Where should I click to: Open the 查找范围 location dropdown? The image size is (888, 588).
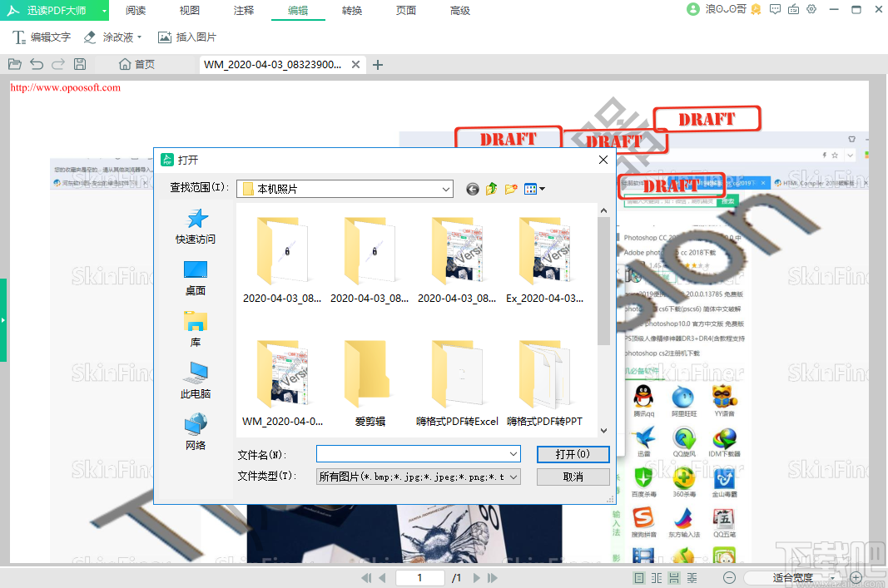pyautogui.click(x=445, y=189)
